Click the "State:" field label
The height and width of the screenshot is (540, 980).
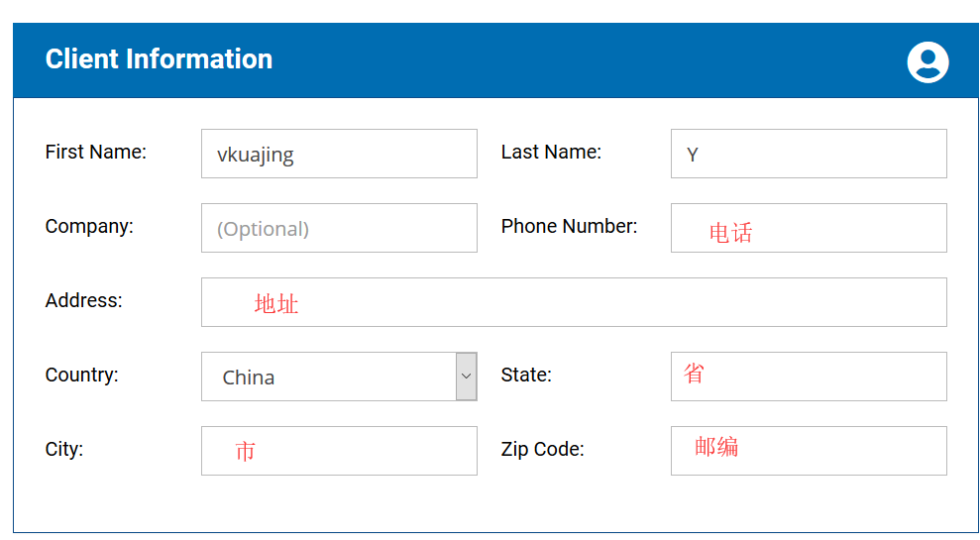pyautogui.click(x=526, y=375)
